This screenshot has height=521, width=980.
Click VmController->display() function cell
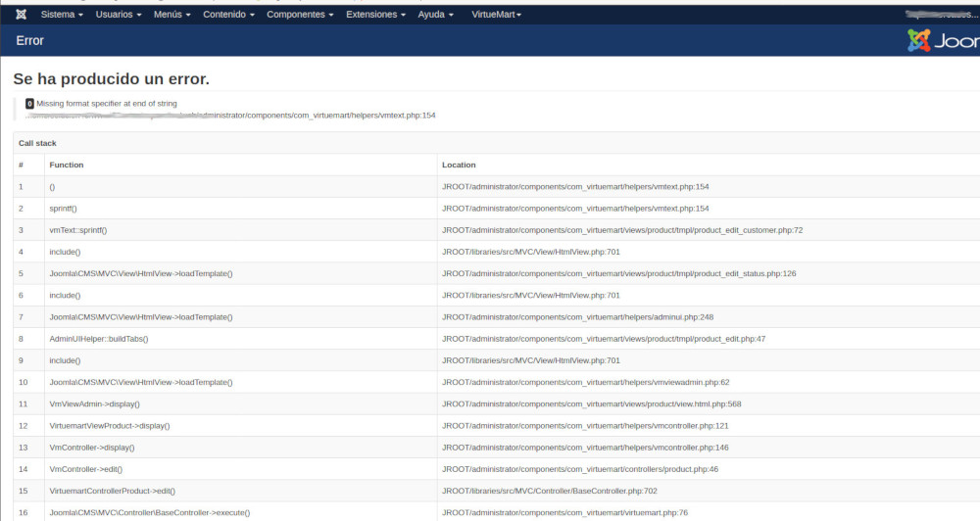241,448
